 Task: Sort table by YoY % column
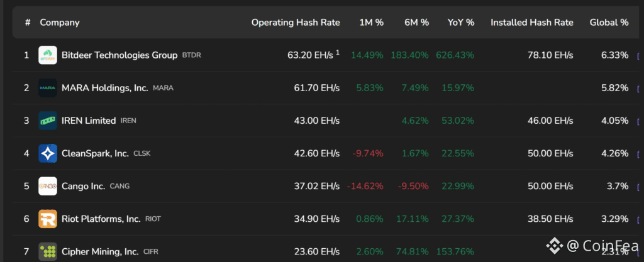pos(460,23)
